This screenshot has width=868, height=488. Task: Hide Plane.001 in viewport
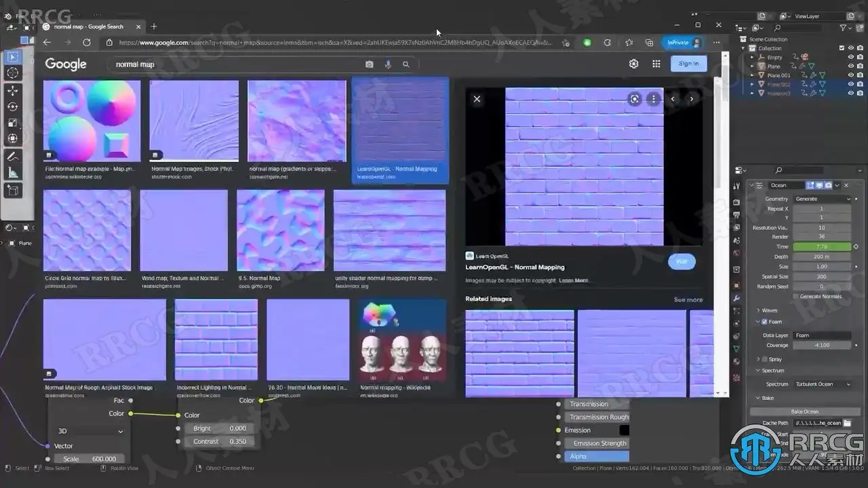[x=851, y=75]
